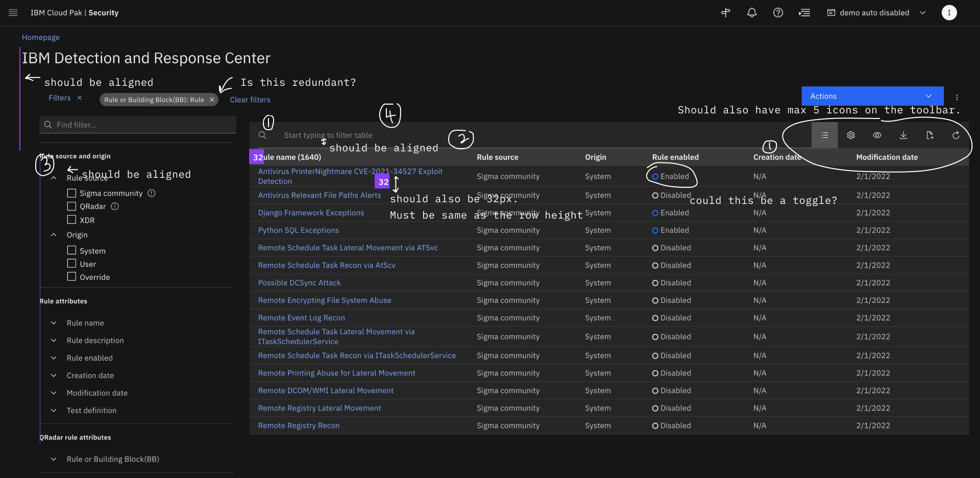Click Disabled status on Possible DCSync Attack row
Image resolution: width=980 pixels, height=478 pixels.
click(671, 282)
